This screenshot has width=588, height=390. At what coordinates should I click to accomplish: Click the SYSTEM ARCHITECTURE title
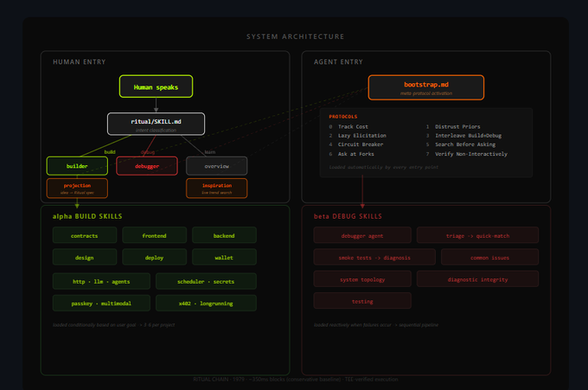tap(295, 36)
